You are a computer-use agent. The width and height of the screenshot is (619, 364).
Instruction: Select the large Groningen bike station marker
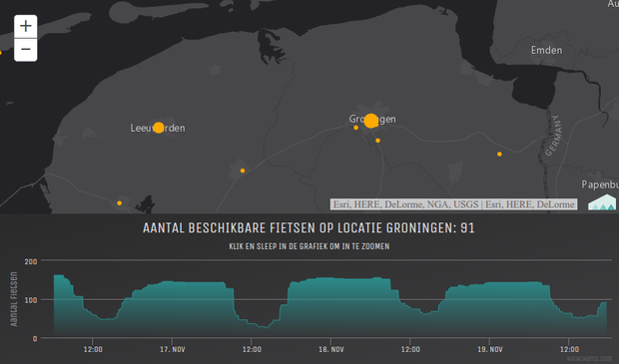click(371, 121)
